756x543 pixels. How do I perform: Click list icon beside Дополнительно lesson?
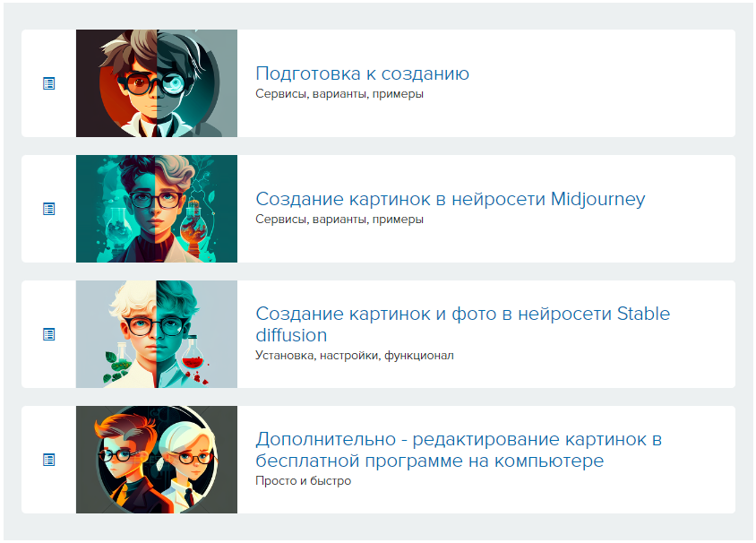click(x=48, y=460)
